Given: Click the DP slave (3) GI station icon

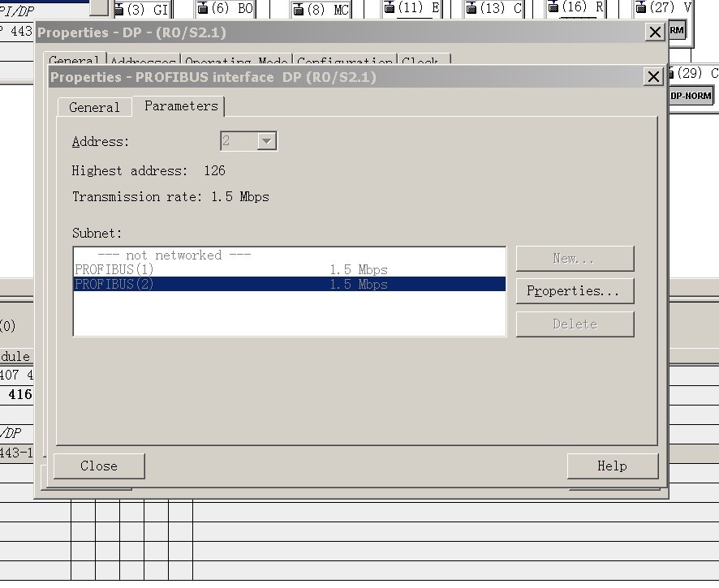Looking at the screenshot, I should pyautogui.click(x=119, y=9).
